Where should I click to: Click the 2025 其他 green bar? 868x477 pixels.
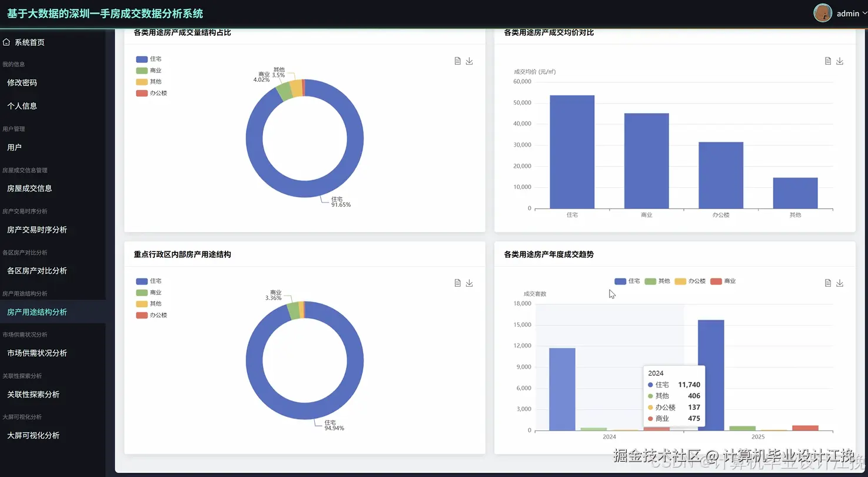coord(742,428)
